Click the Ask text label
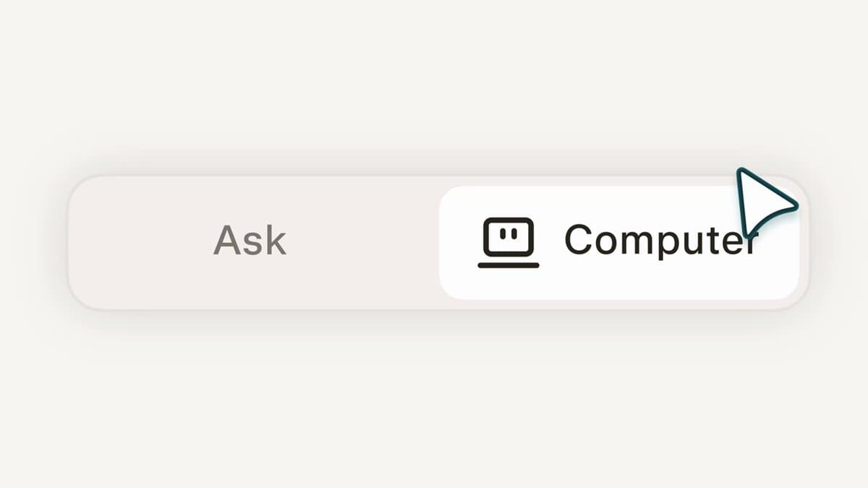This screenshot has width=868, height=488. click(250, 241)
